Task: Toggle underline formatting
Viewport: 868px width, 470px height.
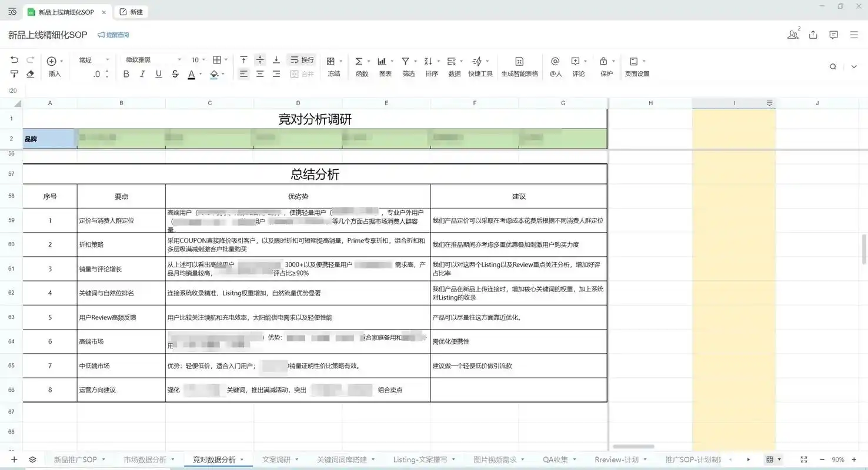Action: (x=158, y=75)
